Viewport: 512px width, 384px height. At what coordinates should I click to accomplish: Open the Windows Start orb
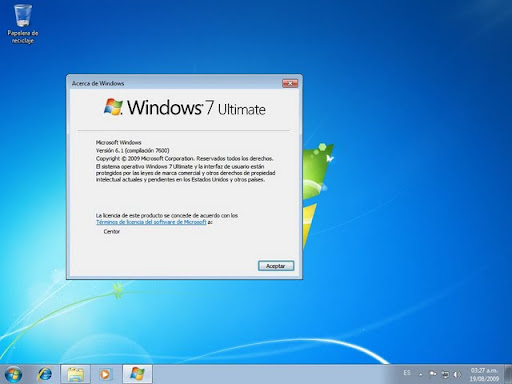(13, 374)
